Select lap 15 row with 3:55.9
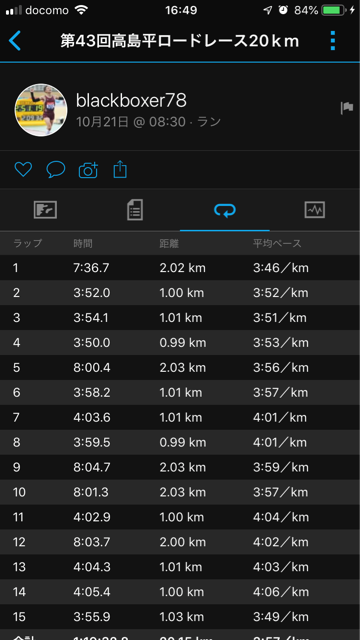 pyautogui.click(x=180, y=616)
